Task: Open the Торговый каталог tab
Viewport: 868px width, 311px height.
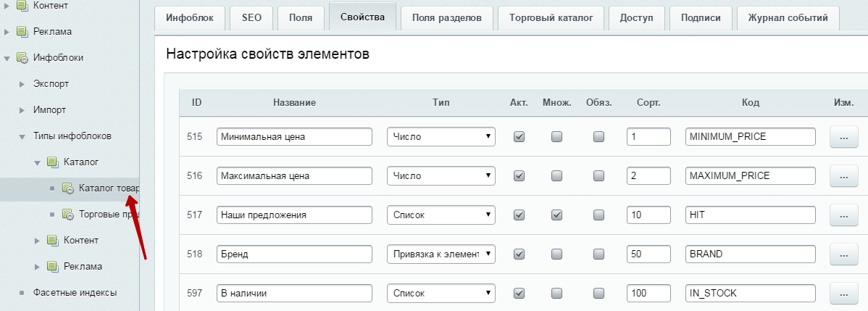Action: click(551, 17)
